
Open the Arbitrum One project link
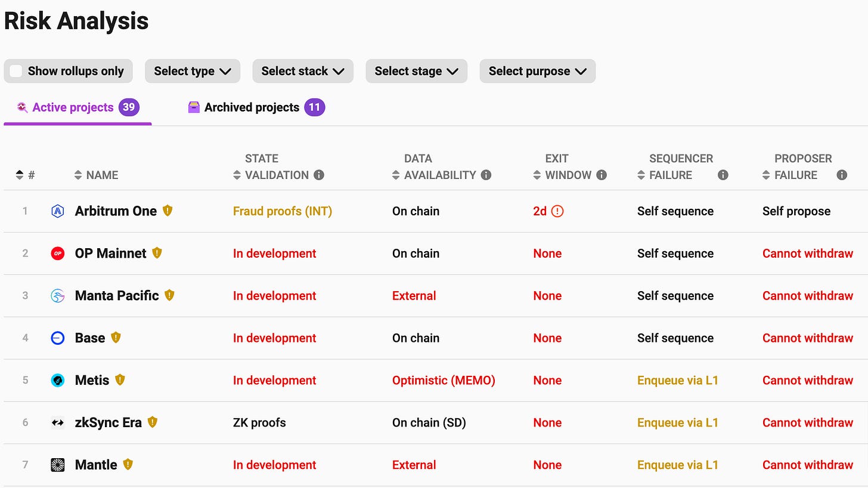coord(116,211)
